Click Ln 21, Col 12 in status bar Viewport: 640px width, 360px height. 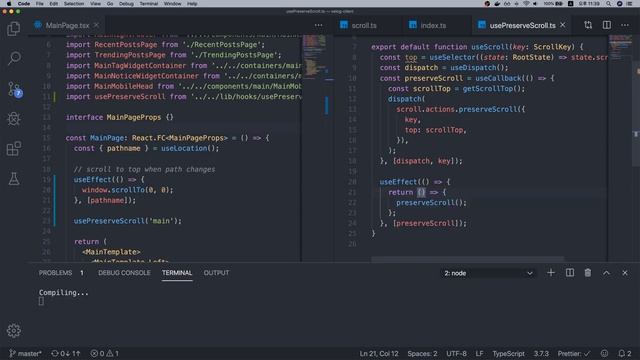coord(379,353)
